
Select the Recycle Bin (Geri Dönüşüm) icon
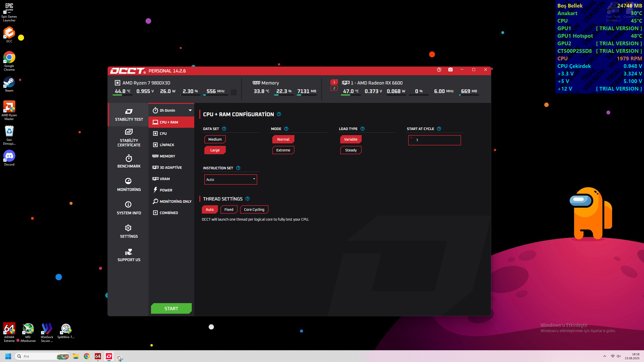tap(9, 135)
